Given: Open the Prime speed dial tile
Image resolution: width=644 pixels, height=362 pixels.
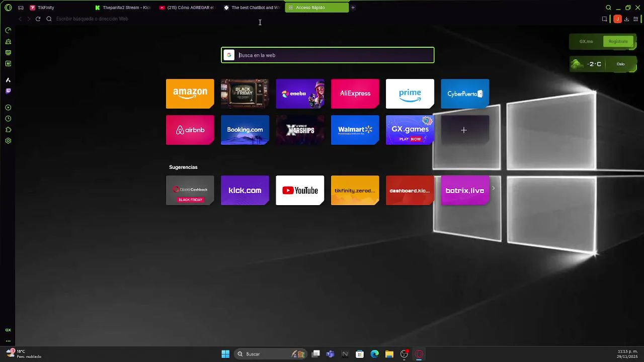Looking at the screenshot, I should (x=410, y=94).
